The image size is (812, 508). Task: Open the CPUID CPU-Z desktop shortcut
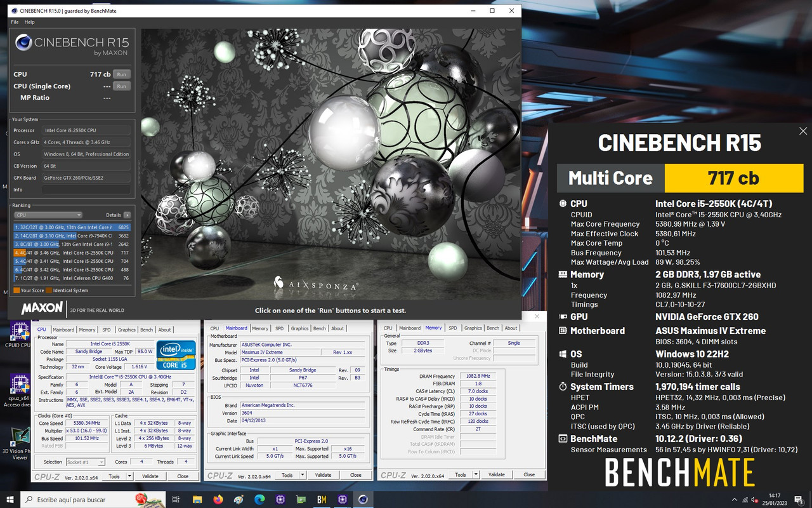pyautogui.click(x=20, y=335)
